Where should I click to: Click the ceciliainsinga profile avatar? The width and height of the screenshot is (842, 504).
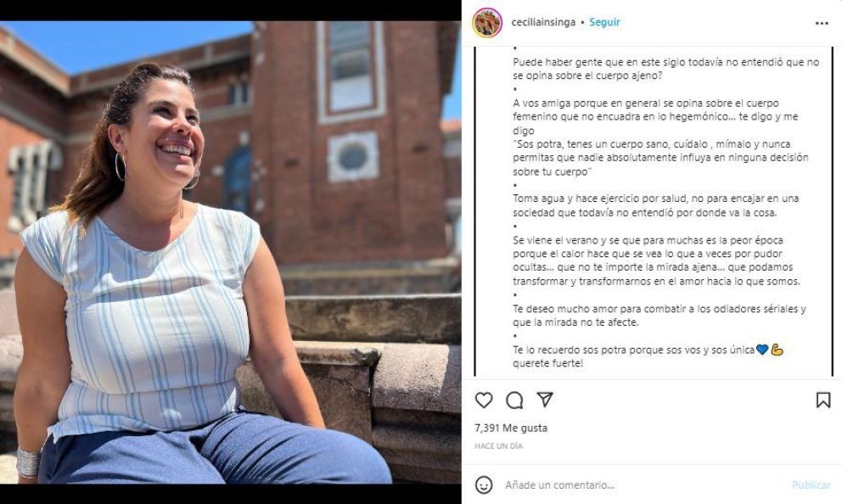pyautogui.click(x=487, y=23)
